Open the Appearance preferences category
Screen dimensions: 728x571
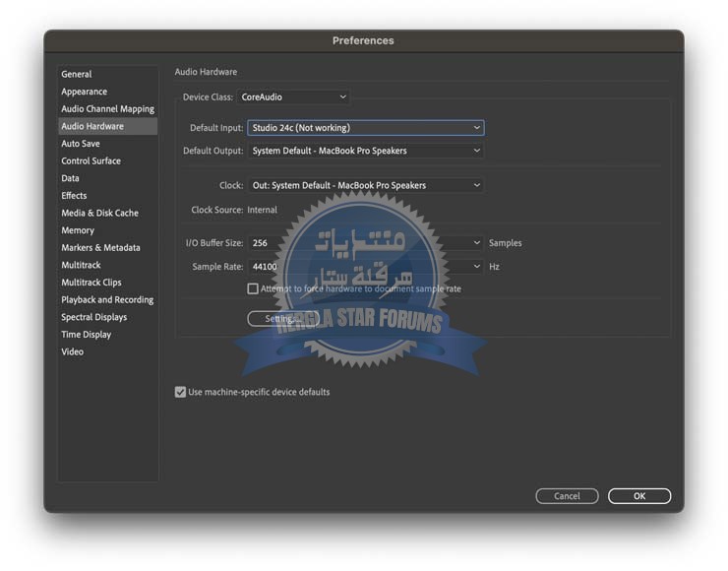[85, 92]
